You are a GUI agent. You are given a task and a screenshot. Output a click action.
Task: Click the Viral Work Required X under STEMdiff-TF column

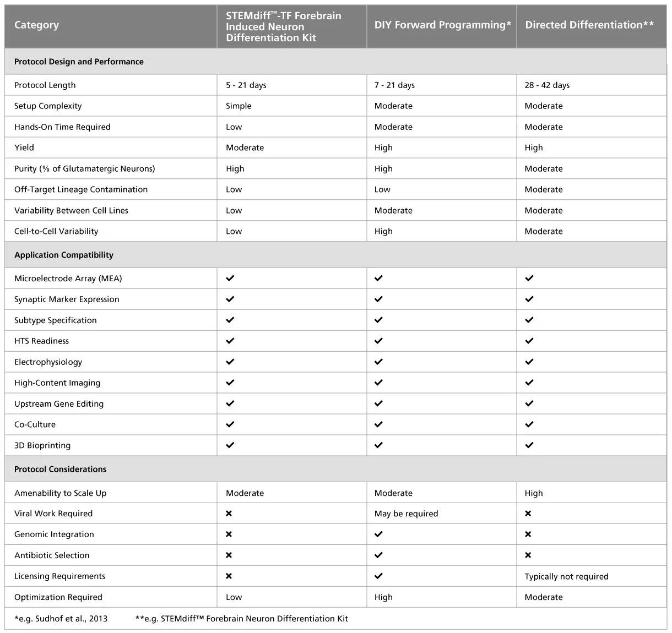coord(229,514)
